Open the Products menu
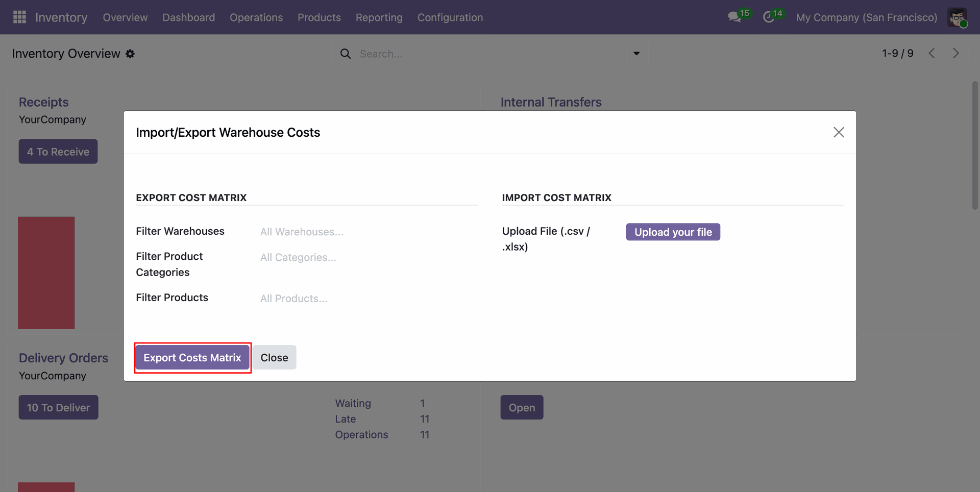 coord(319,17)
